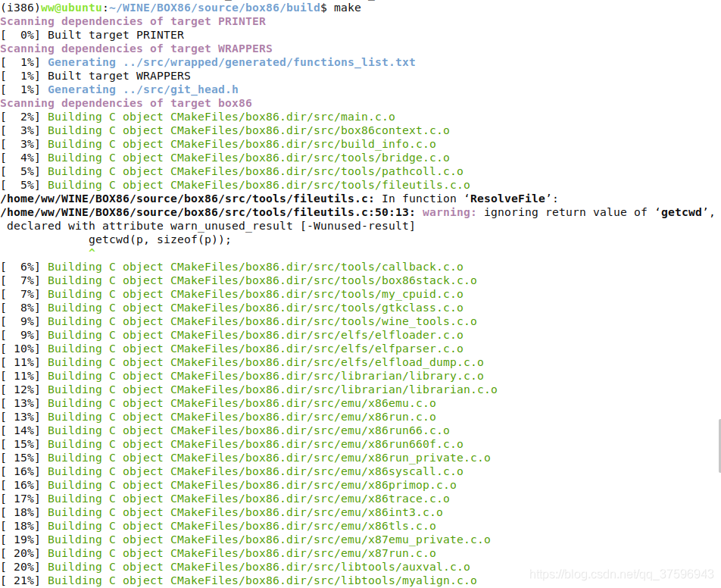Click the main.c.o build line
The image size is (721, 588).
coord(198,117)
